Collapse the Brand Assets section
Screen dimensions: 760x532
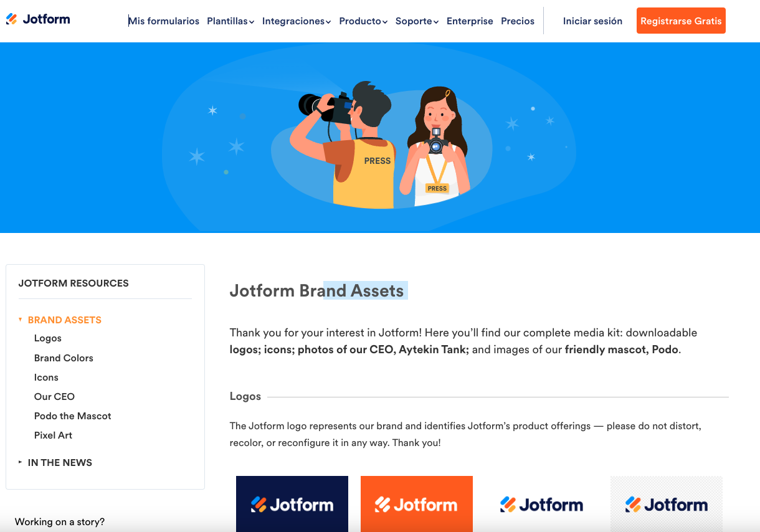(60, 320)
